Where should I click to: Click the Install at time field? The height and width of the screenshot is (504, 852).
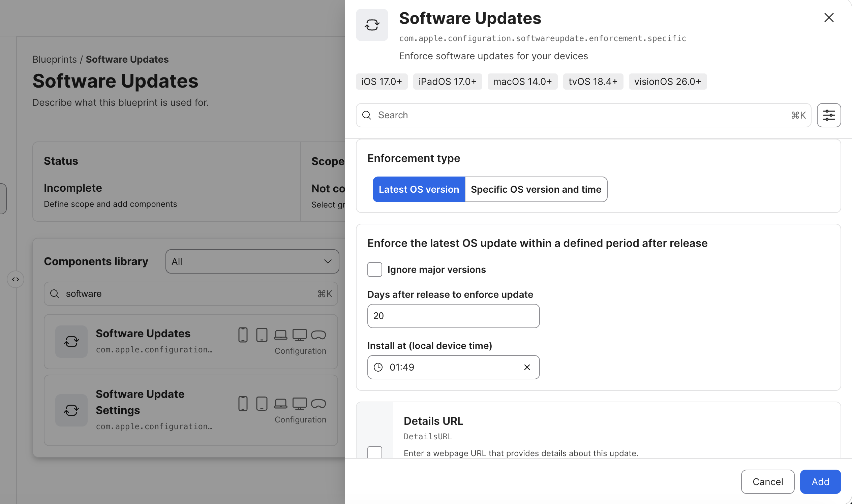453,367
